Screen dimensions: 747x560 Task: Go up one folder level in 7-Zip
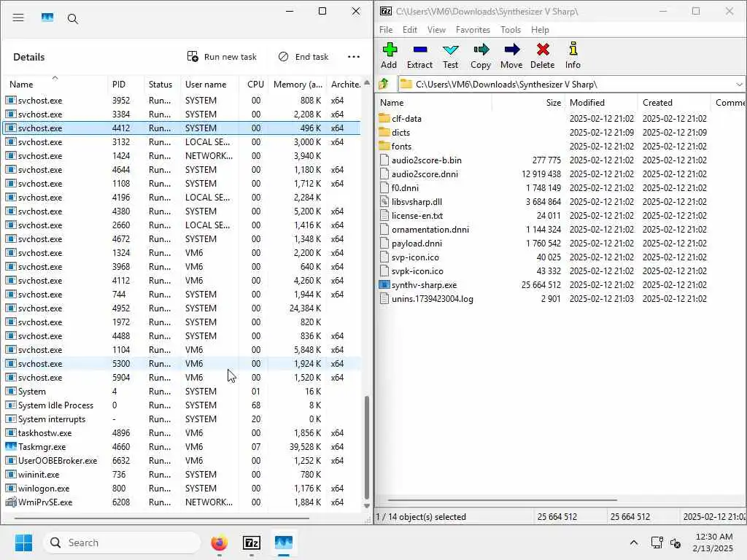pos(384,85)
